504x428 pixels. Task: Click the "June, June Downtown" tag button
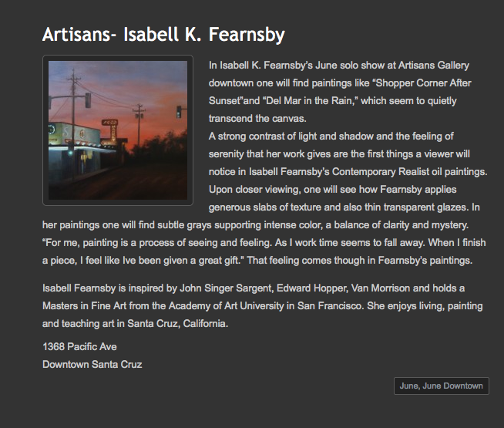(441, 386)
